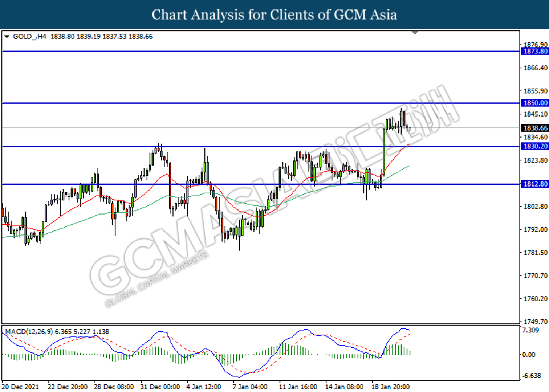Click the 1770.70 price scale value
This screenshot has height=392, width=549.
(535, 276)
